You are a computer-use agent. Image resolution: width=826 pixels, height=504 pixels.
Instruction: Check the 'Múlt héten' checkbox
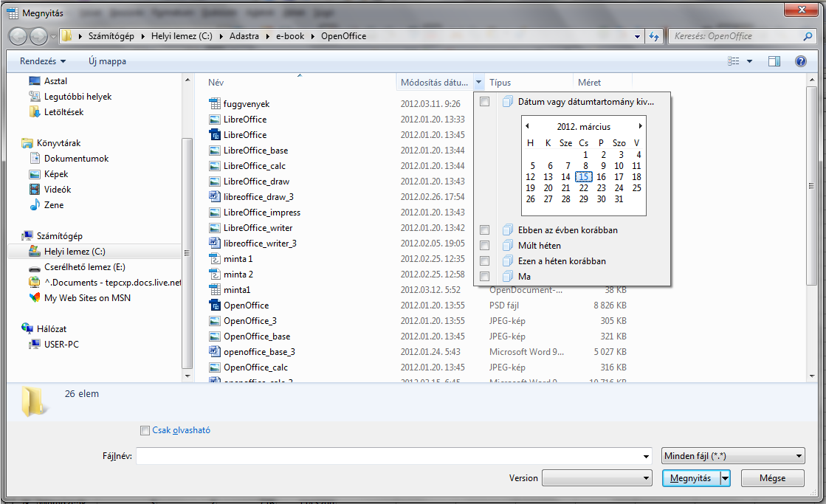(485, 246)
